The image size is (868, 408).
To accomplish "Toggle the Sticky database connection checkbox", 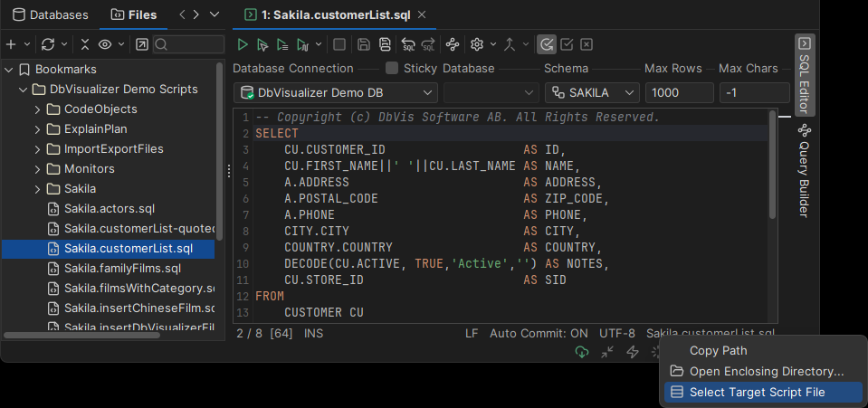I will 392,68.
